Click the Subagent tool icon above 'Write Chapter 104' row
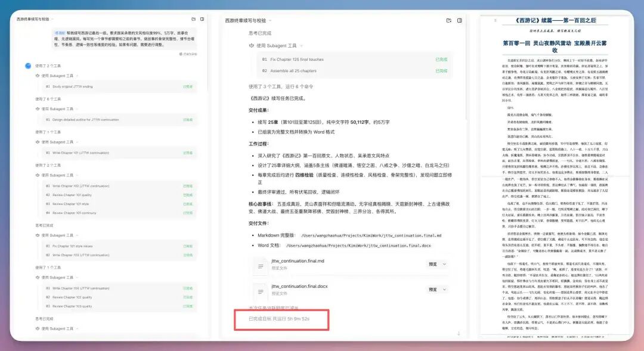This screenshot has width=644, height=351. (38, 278)
